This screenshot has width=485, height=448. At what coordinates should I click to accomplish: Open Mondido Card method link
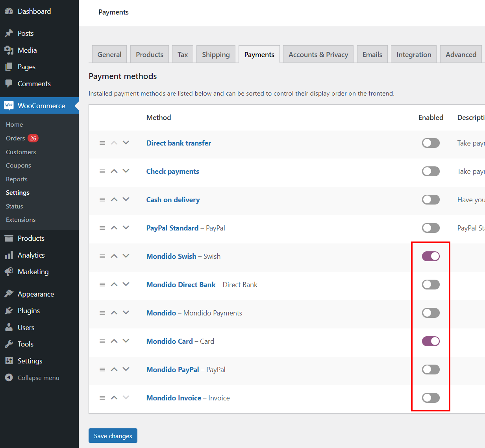[x=170, y=341]
